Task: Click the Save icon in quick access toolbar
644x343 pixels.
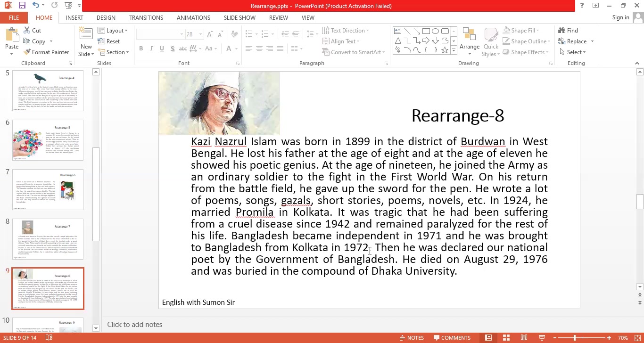Action: click(22, 6)
